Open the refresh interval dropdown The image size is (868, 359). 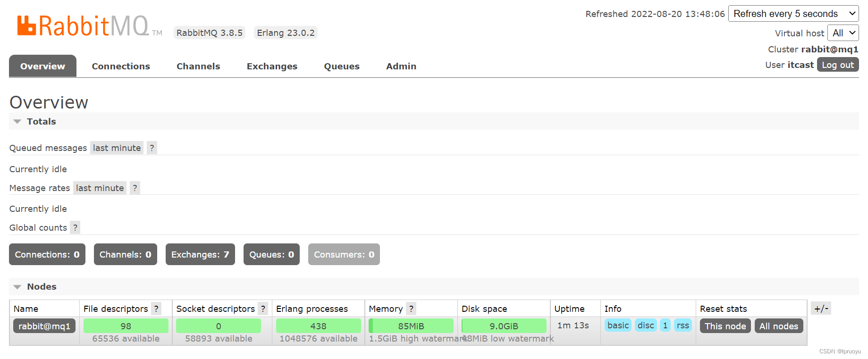(x=793, y=14)
